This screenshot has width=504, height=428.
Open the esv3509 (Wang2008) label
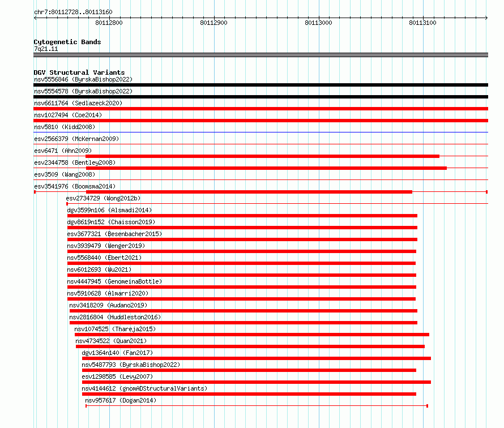tap(65, 174)
